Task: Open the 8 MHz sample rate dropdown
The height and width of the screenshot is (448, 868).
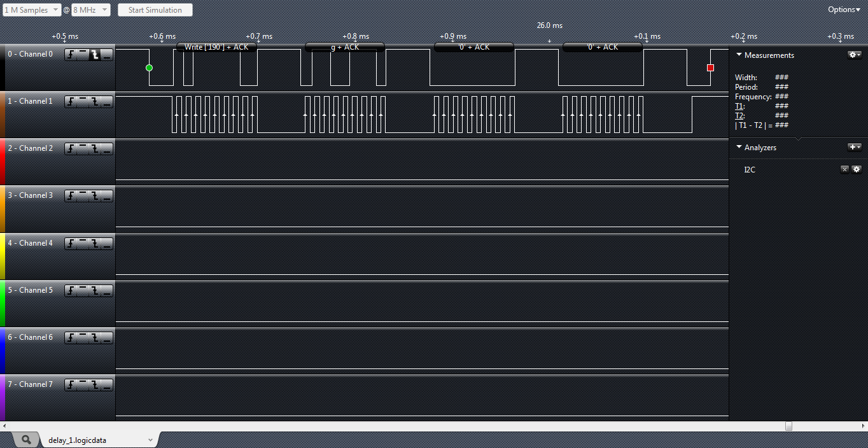Action: click(x=90, y=10)
